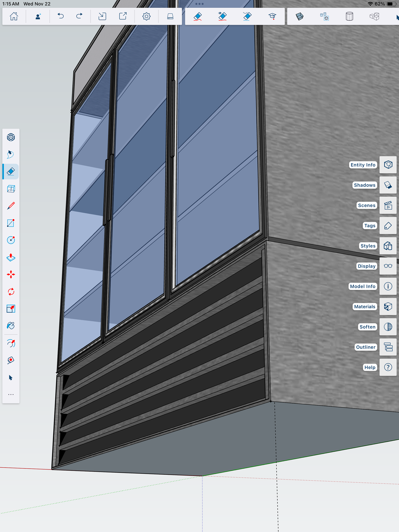Screen dimensions: 399x532
Task: Select the Push/Pull tool
Action: point(11,257)
